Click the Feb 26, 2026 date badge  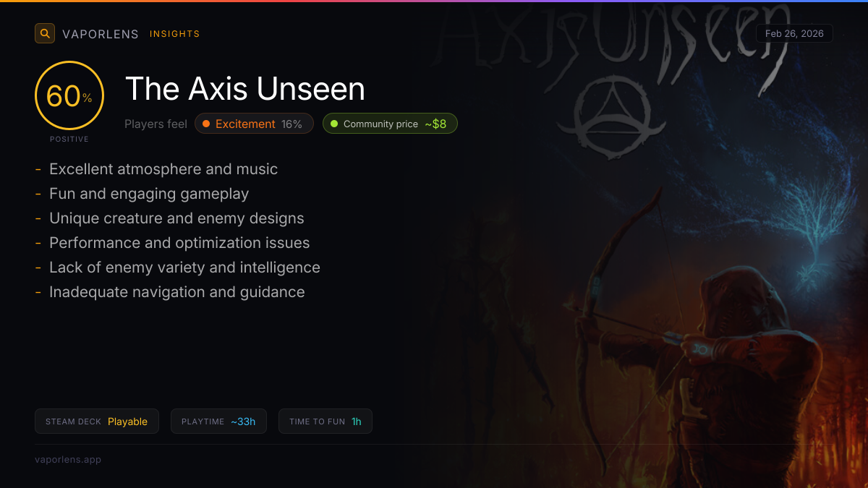click(x=794, y=33)
